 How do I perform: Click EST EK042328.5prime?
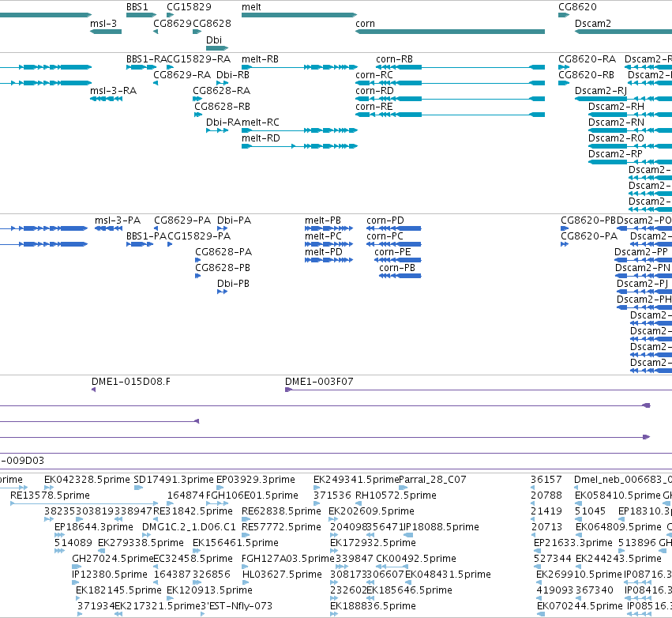tap(49, 487)
